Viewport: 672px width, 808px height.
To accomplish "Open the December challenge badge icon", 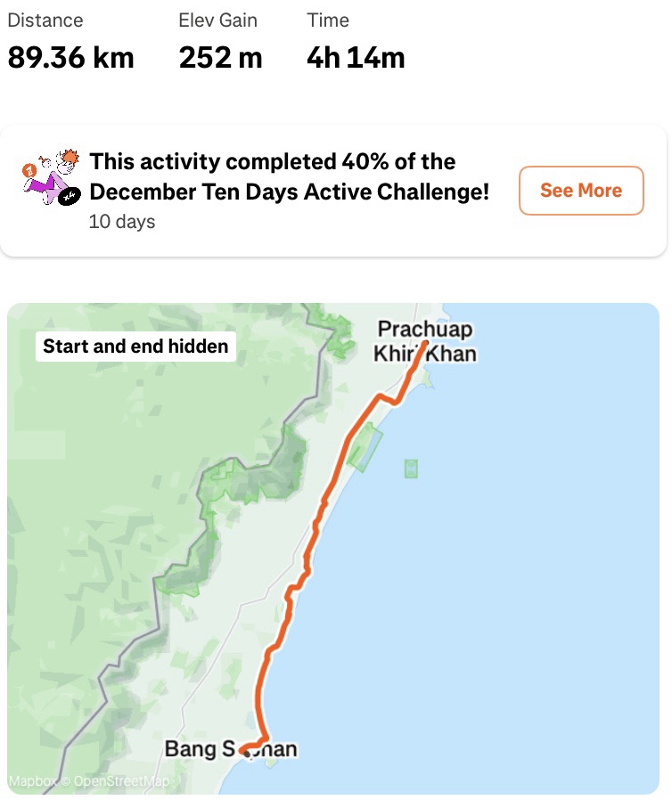I will tap(51, 178).
